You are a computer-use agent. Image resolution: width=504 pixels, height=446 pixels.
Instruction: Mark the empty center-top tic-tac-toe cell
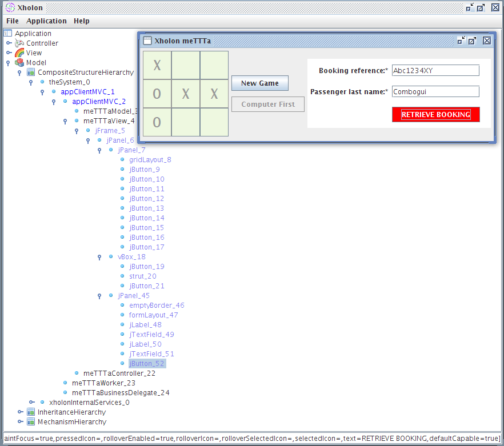(x=186, y=65)
